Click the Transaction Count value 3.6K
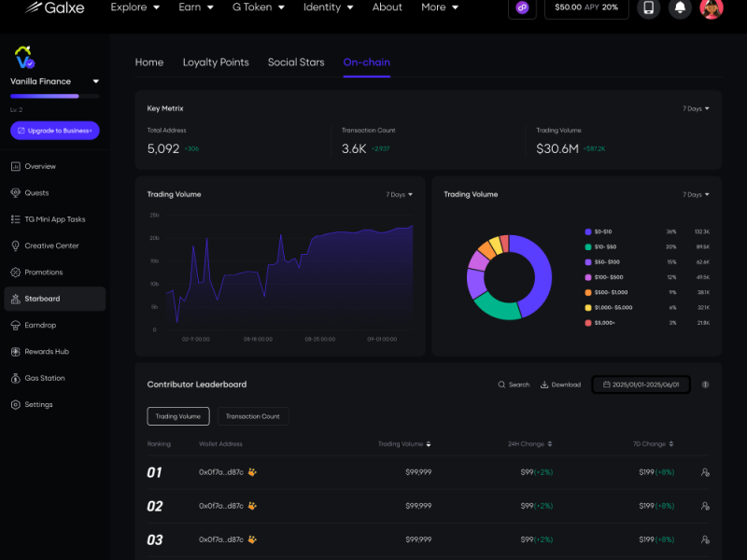The width and height of the screenshot is (747, 560). tap(354, 148)
